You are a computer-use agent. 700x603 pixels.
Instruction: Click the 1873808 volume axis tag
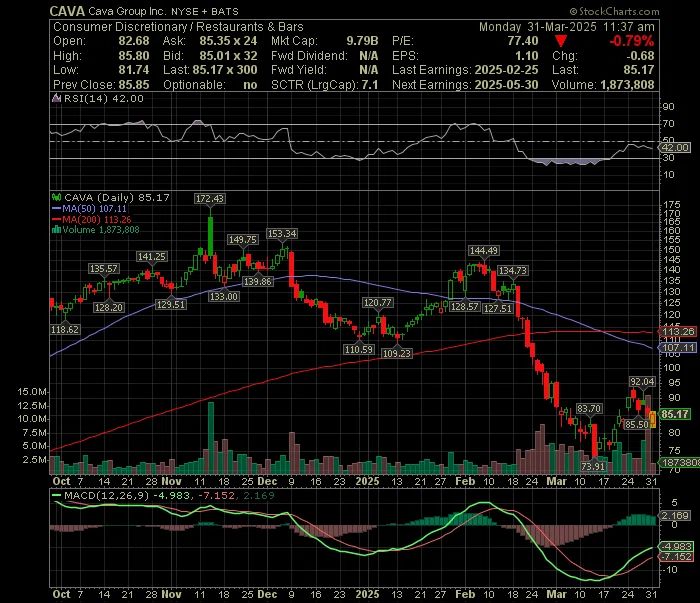tap(679, 463)
